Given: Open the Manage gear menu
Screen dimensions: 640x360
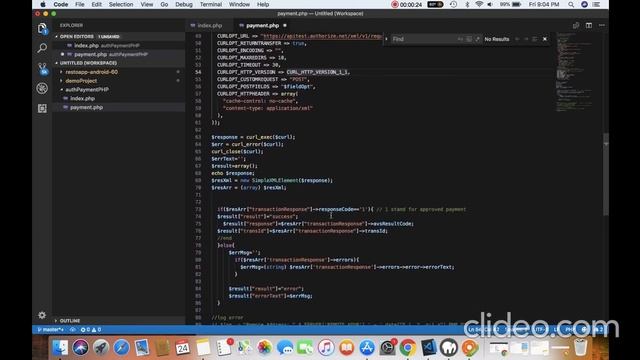Looking at the screenshot, I should [42, 315].
